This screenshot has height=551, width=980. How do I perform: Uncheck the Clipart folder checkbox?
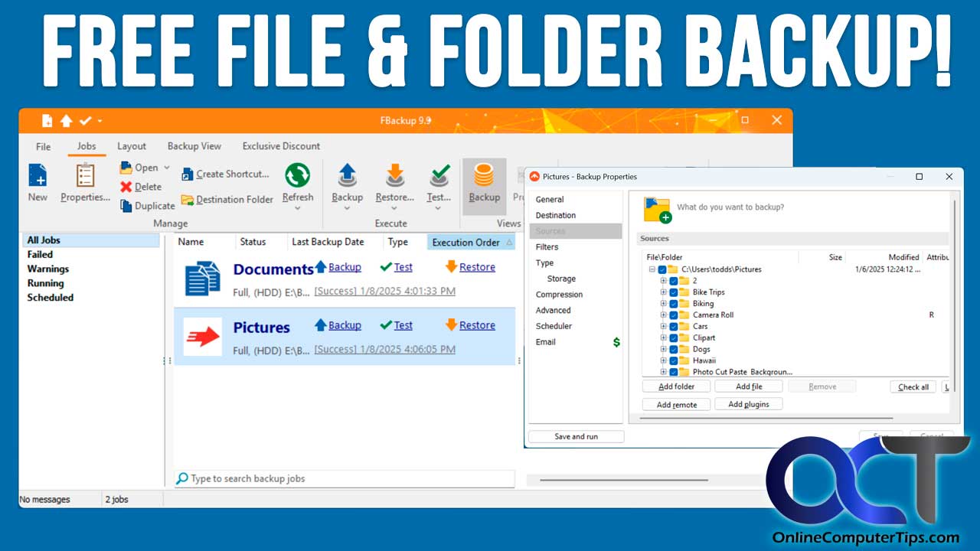click(x=674, y=338)
